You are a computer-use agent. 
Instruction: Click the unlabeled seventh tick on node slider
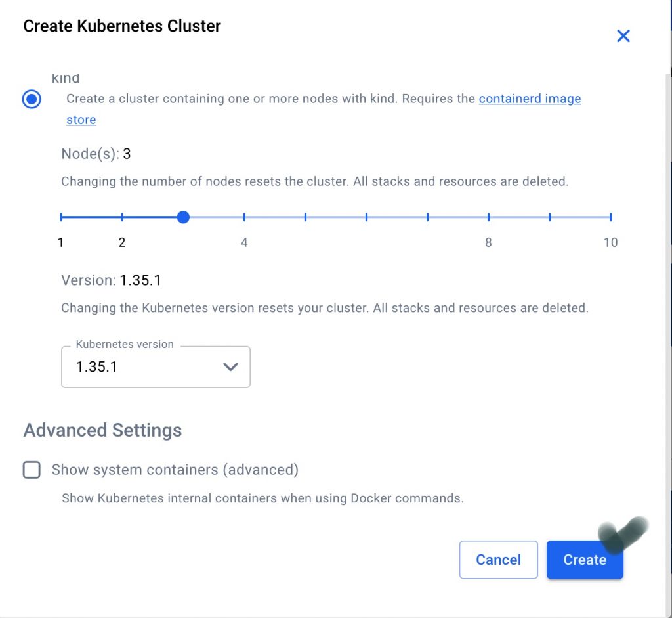427,217
